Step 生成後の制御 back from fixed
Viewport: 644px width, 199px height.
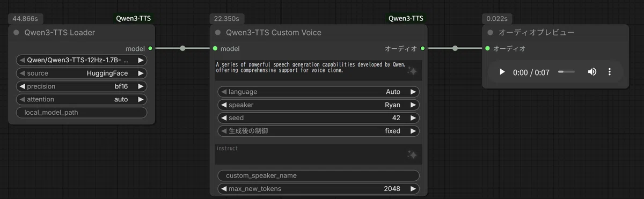click(224, 131)
